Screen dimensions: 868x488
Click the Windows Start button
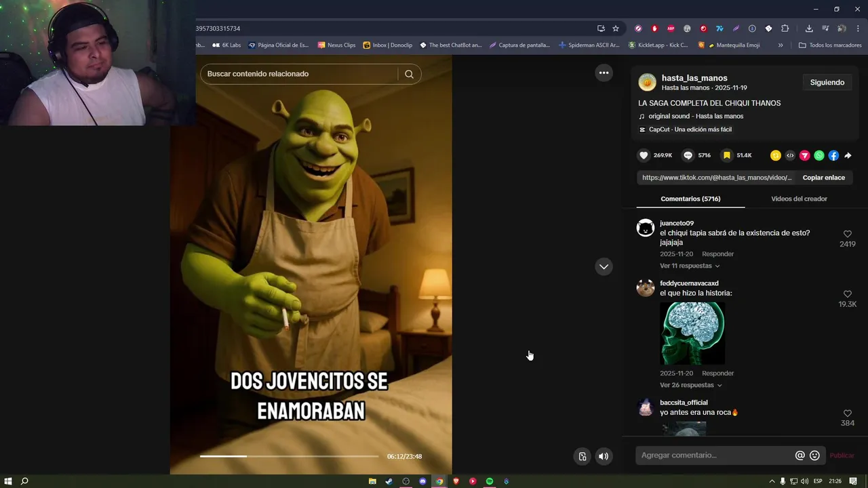8,481
